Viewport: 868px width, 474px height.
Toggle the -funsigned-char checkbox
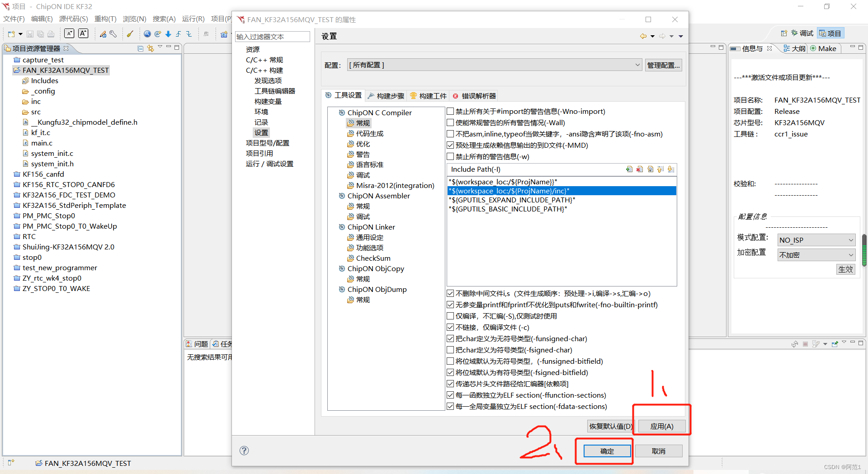coord(450,338)
